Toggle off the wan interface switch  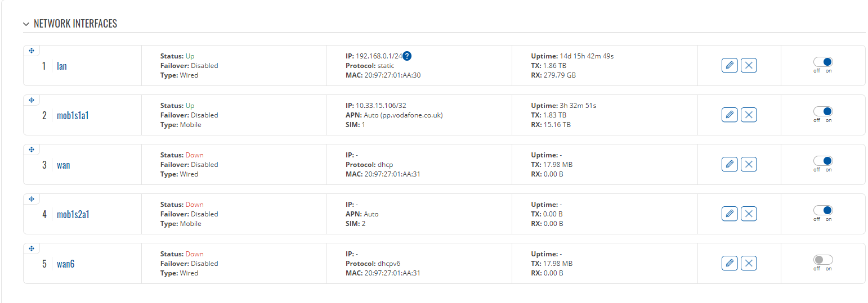click(823, 161)
